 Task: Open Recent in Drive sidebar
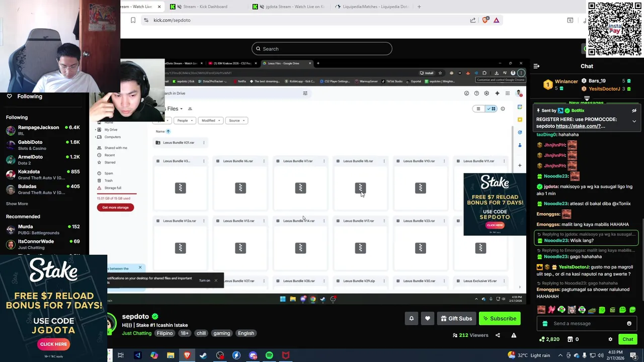pyautogui.click(x=109, y=155)
